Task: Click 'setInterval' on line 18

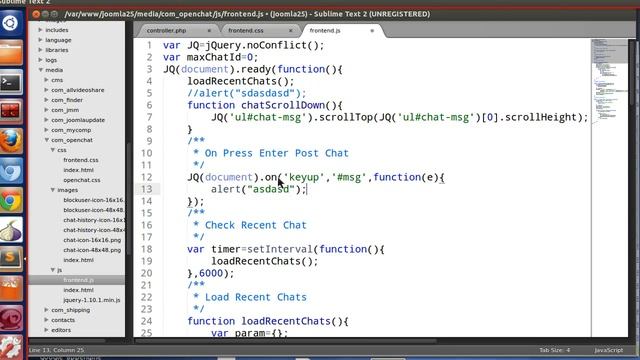Action: pos(280,249)
